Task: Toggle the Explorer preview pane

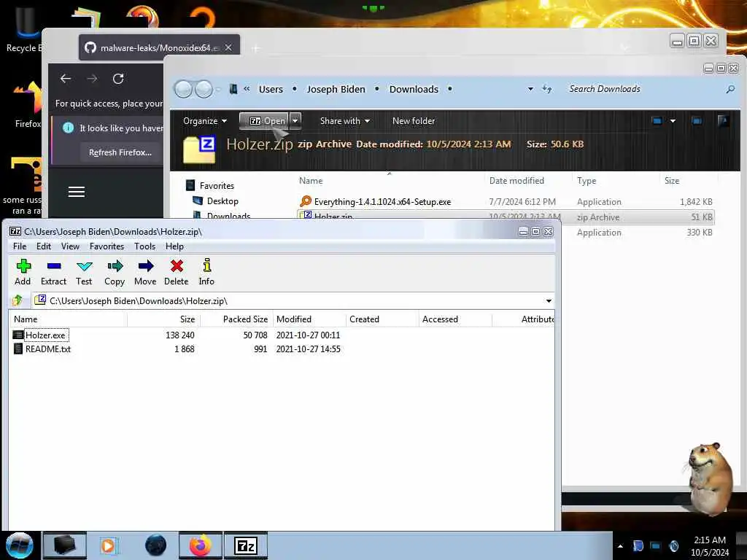Action: click(x=697, y=121)
